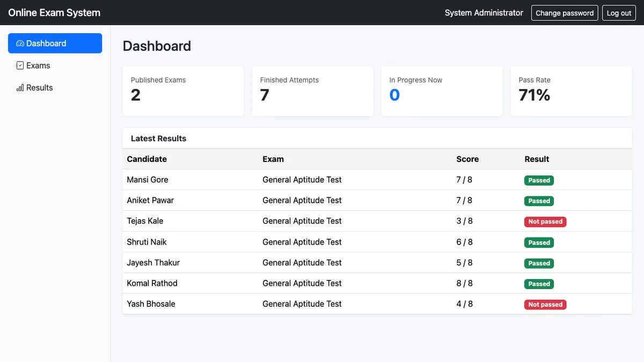Click the Change password button
This screenshot has height=362, width=644.
coord(565,13)
